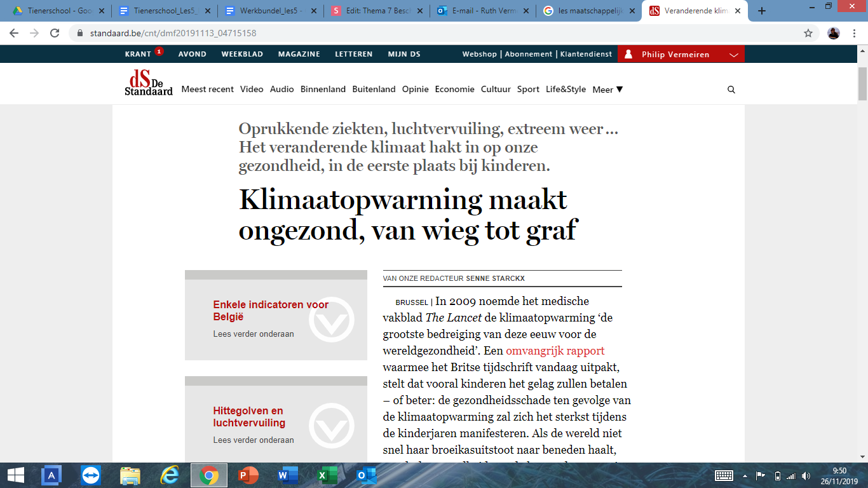The height and width of the screenshot is (488, 868).
Task: Click the on-screen keyboard tray icon
Action: [724, 475]
